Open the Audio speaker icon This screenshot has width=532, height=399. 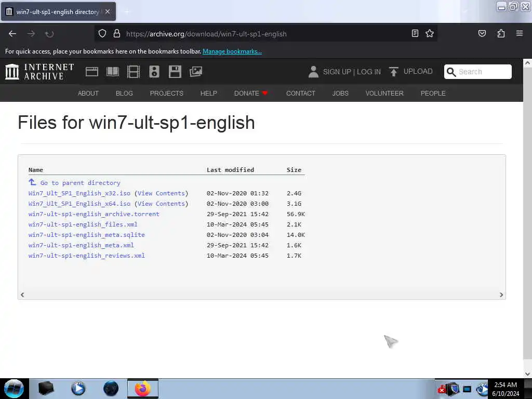[x=154, y=72]
